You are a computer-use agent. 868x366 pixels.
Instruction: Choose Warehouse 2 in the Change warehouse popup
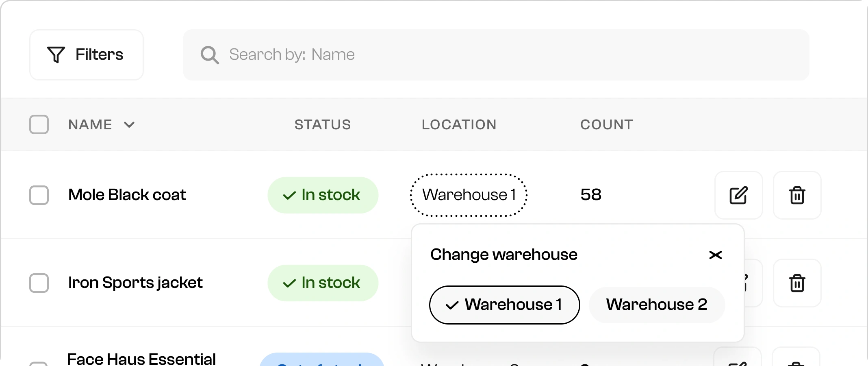(656, 305)
